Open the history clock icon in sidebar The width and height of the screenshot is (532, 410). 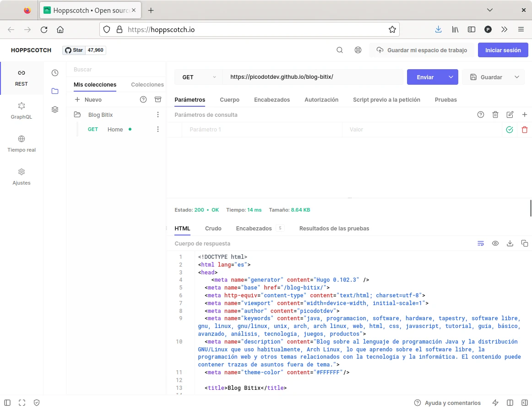pos(55,73)
